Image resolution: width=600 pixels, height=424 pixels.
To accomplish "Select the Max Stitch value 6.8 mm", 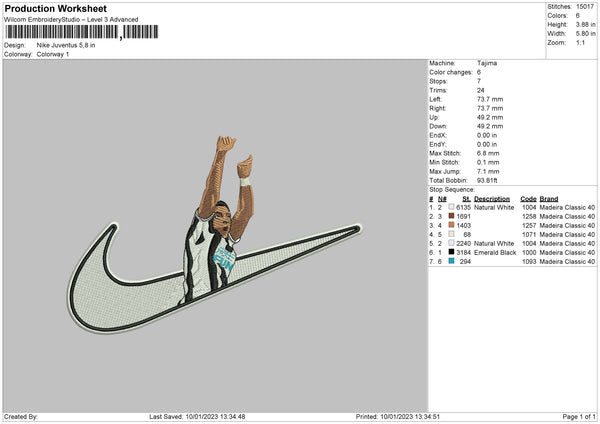I will pos(488,153).
